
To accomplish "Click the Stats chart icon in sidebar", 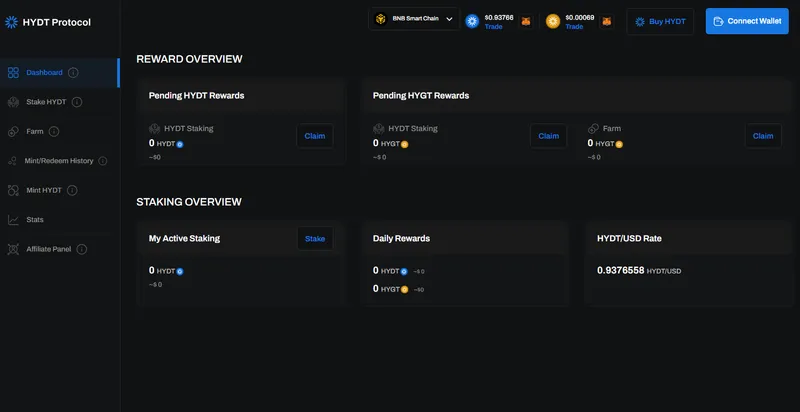I will point(13,220).
